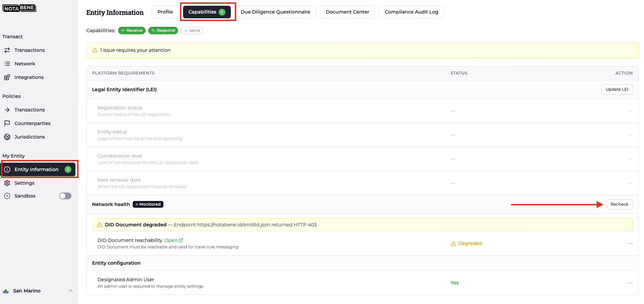This screenshot has width=644, height=304.
Task: Click the green badge on Entity Information
Action: [x=68, y=169]
